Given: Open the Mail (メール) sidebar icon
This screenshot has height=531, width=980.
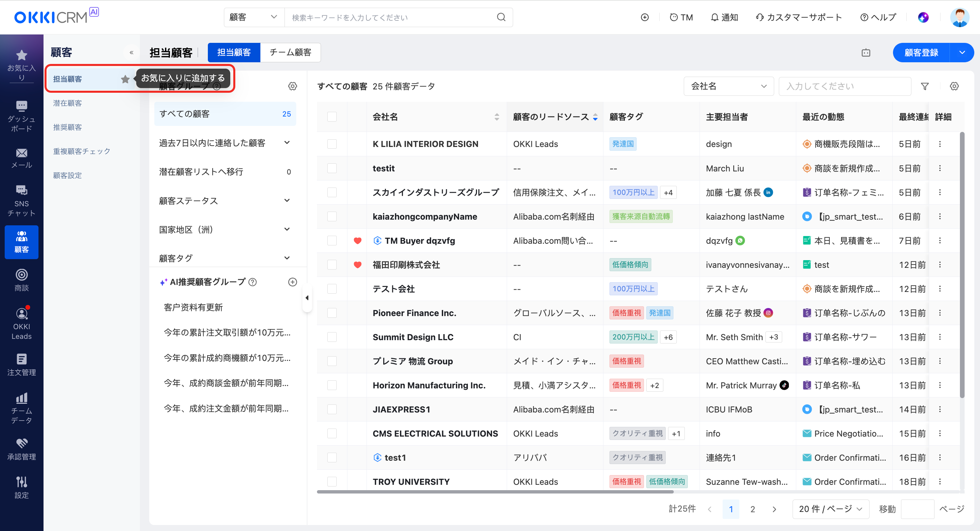Looking at the screenshot, I should coord(21,158).
